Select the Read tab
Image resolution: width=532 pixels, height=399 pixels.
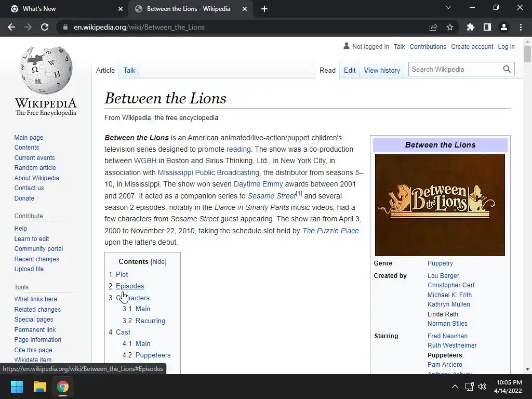point(327,70)
